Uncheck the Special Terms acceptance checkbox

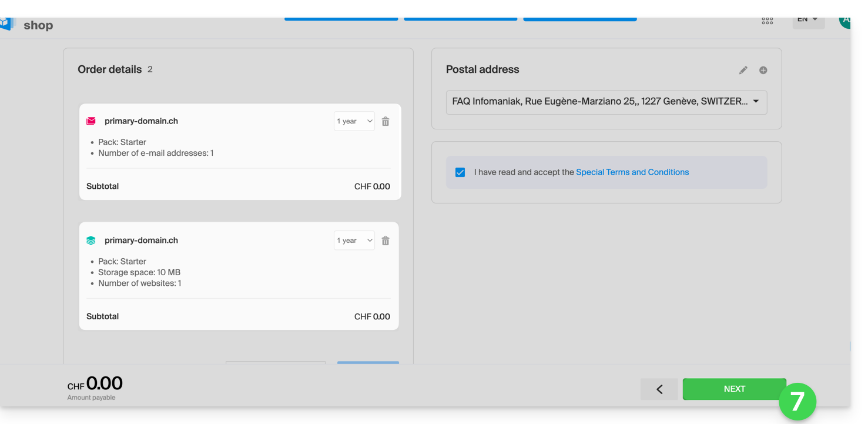pyautogui.click(x=460, y=172)
